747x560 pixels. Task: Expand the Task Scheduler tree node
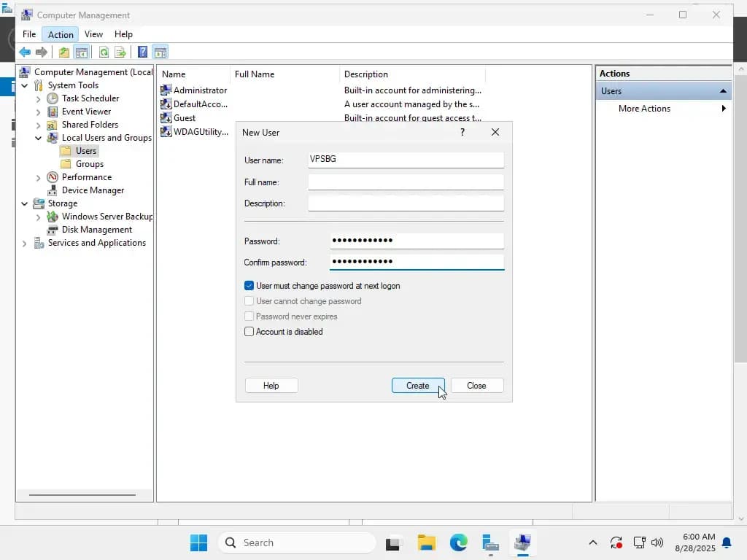pos(38,99)
